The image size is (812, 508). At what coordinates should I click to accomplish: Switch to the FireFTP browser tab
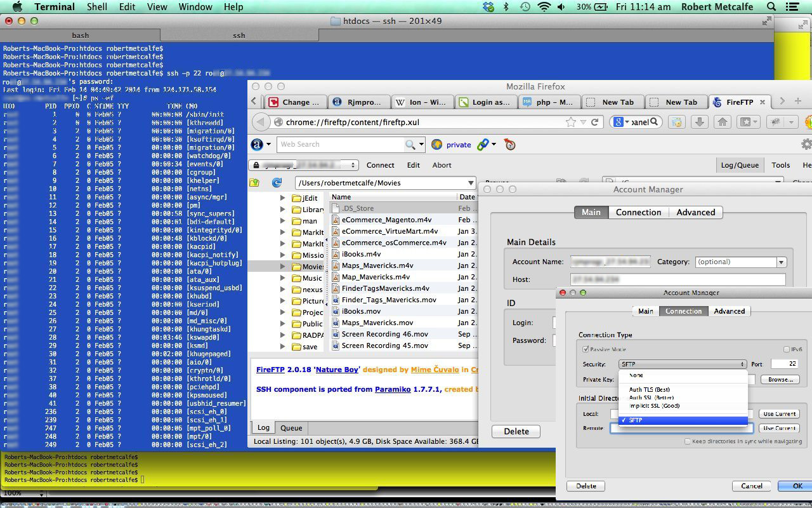(x=740, y=102)
